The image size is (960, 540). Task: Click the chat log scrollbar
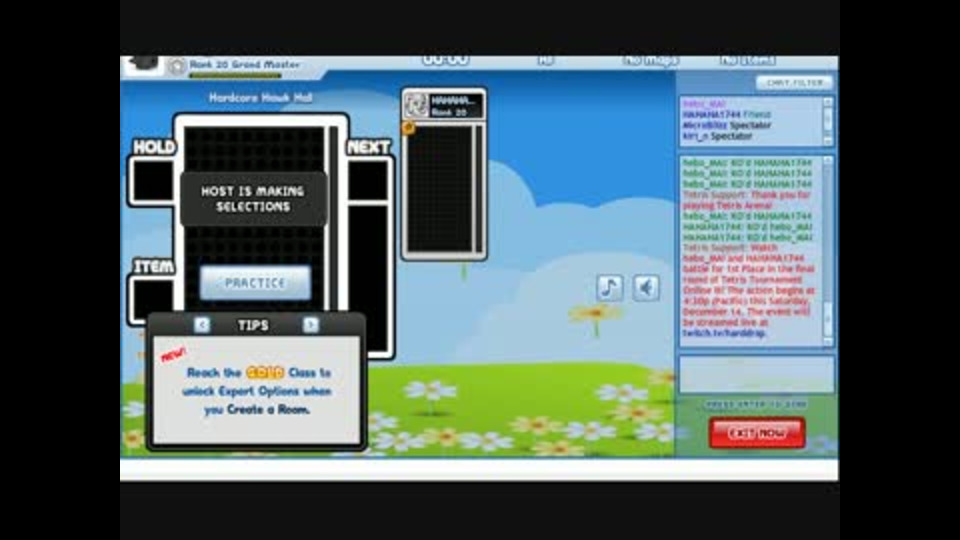coord(828,251)
